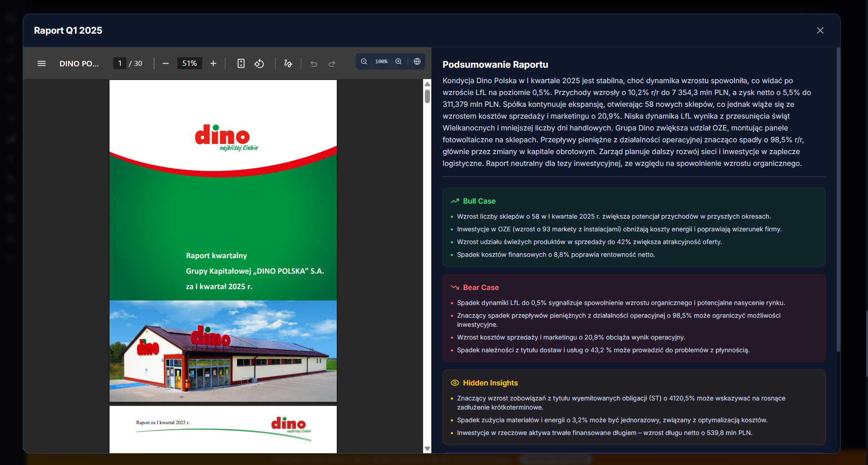The image size is (868, 465).
Task: Click the undo arrow in PDF toolbar
Action: pyautogui.click(x=314, y=64)
